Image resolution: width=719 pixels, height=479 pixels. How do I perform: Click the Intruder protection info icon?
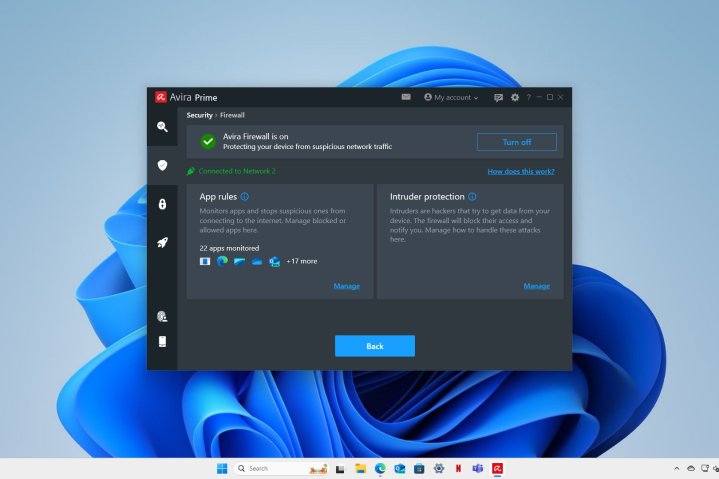point(472,197)
